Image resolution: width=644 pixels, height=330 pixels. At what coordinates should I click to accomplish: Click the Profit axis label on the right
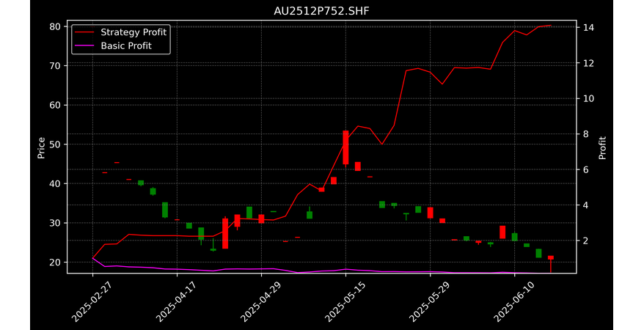click(602, 147)
